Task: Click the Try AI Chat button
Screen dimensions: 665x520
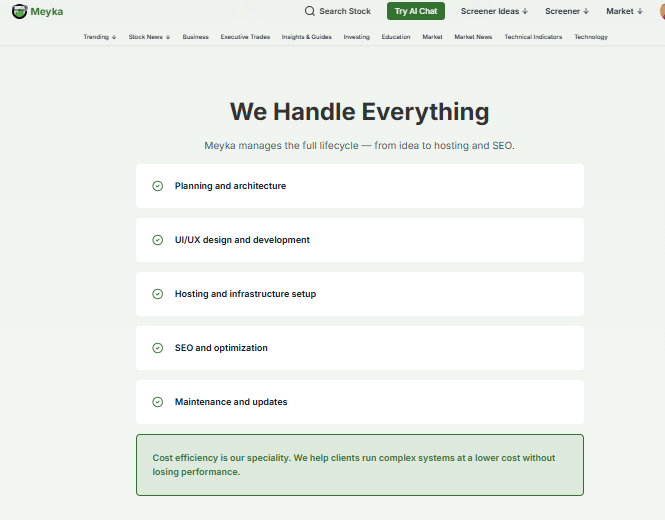Action: pyautogui.click(x=415, y=11)
